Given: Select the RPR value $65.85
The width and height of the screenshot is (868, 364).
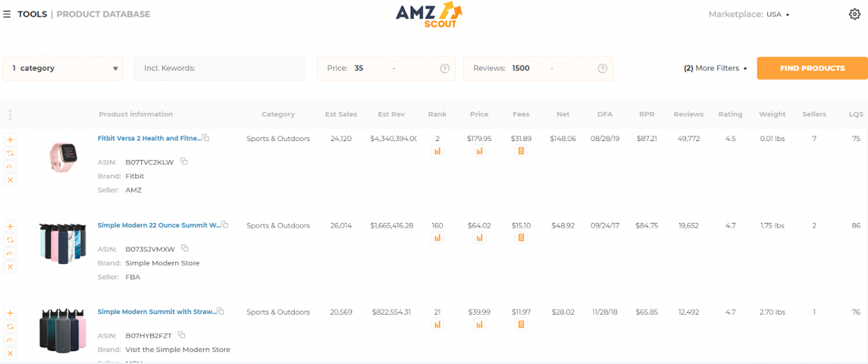Looking at the screenshot, I should (647, 312).
